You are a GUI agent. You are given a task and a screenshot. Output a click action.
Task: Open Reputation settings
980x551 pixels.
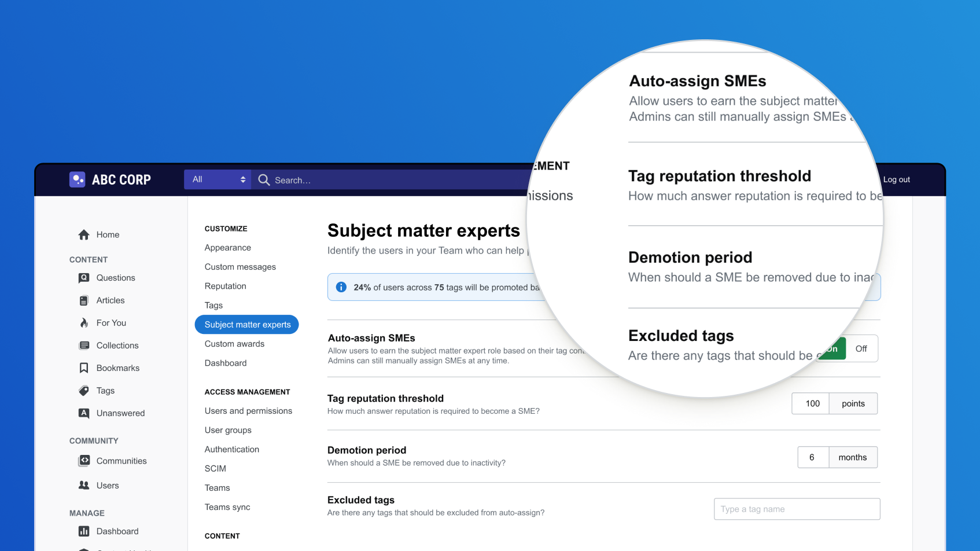(x=226, y=286)
